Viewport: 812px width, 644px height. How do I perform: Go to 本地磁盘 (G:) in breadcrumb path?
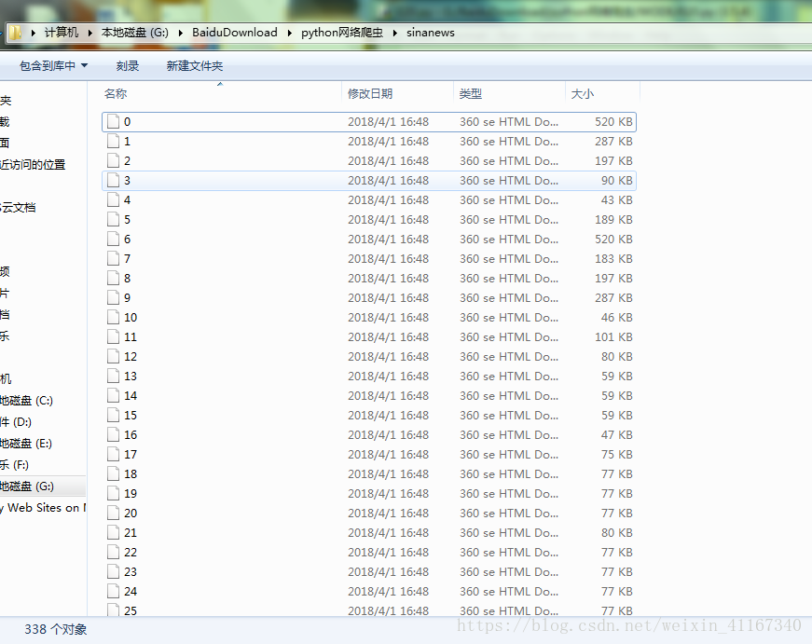coord(134,33)
